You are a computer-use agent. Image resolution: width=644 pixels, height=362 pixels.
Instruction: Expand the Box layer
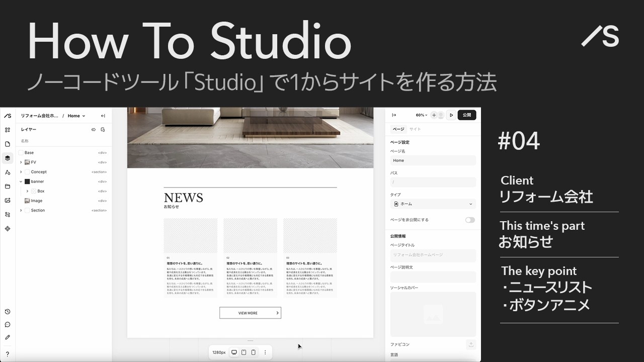[x=27, y=191]
